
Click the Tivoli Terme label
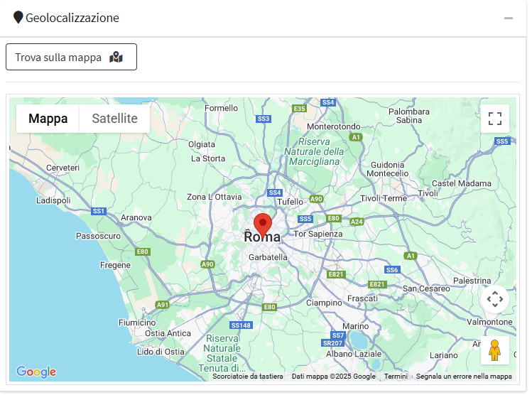(384, 198)
